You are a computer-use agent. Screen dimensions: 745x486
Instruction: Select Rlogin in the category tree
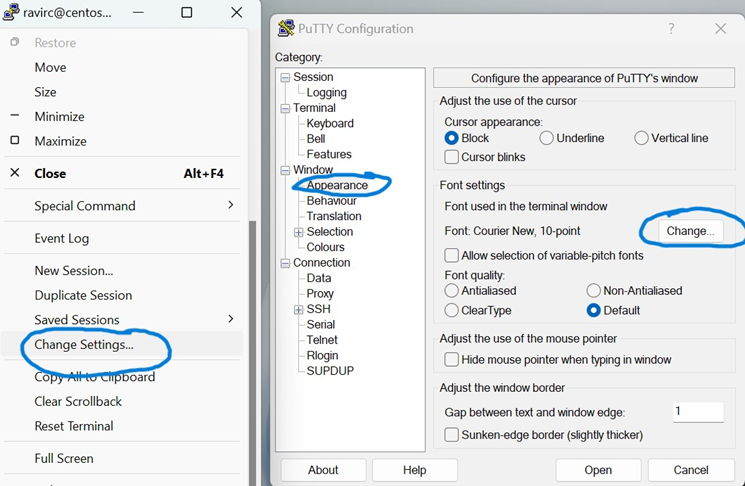coord(323,356)
